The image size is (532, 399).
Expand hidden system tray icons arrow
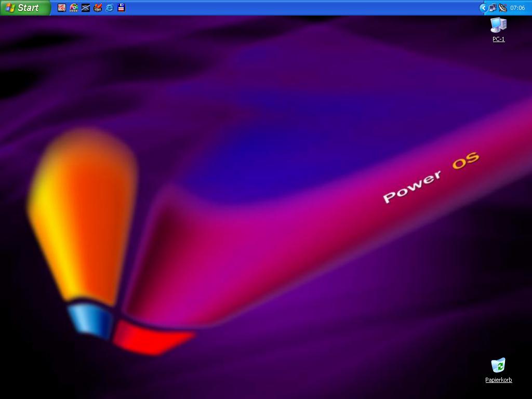click(484, 8)
